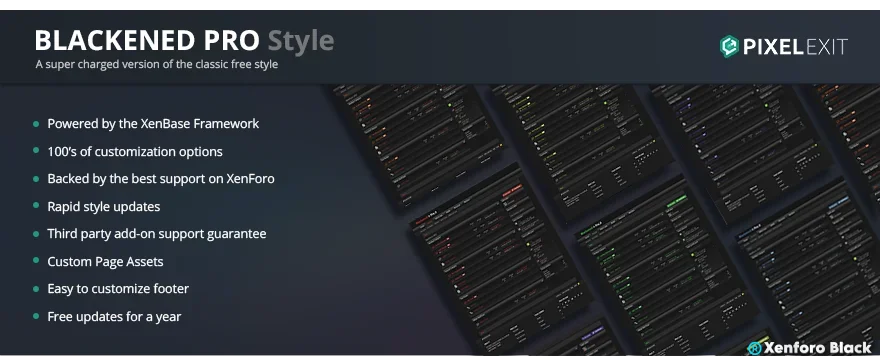Click the bullet beside Free updates line
The image size is (880, 363).
[36, 316]
